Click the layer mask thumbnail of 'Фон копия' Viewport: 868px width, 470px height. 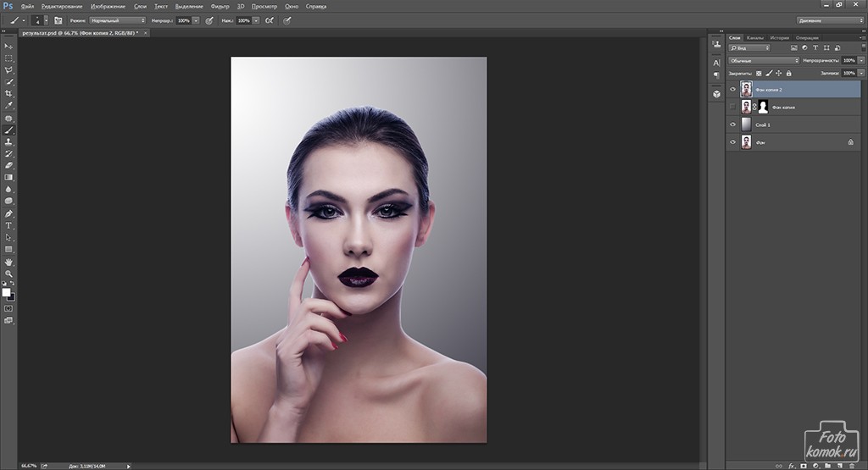762,107
